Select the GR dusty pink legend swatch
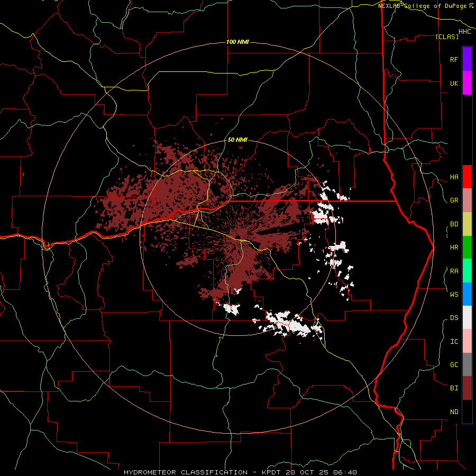The height and width of the screenshot is (476, 476). click(x=467, y=200)
